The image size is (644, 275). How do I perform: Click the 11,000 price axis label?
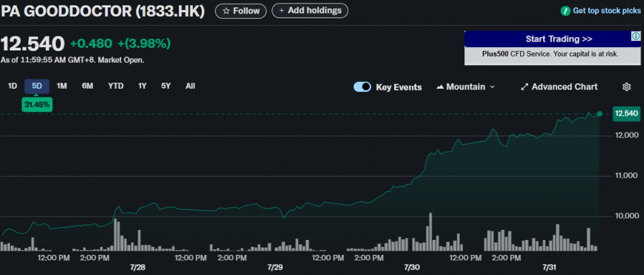[x=625, y=176]
